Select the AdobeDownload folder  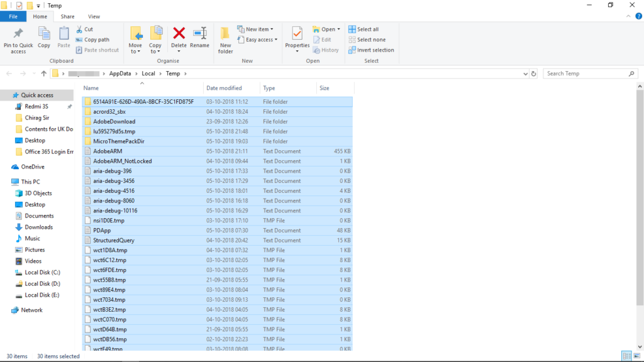click(217, 121)
